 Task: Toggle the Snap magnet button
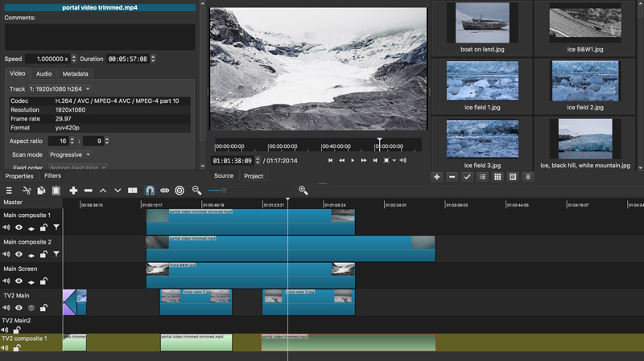click(x=150, y=191)
